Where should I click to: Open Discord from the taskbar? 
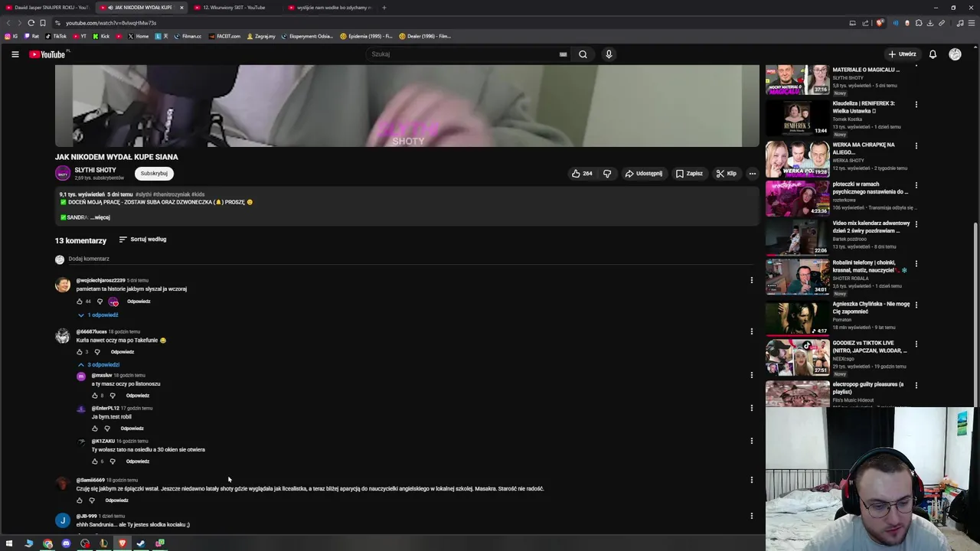pos(66,543)
